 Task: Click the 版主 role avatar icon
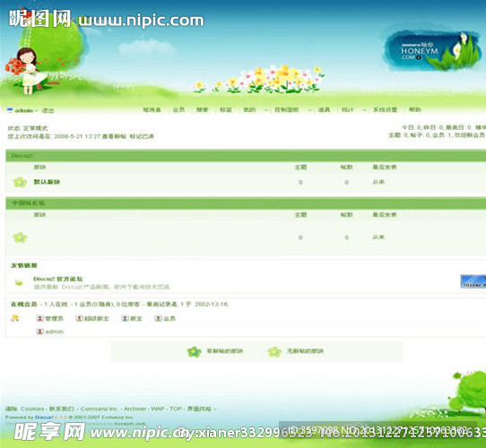point(125,318)
